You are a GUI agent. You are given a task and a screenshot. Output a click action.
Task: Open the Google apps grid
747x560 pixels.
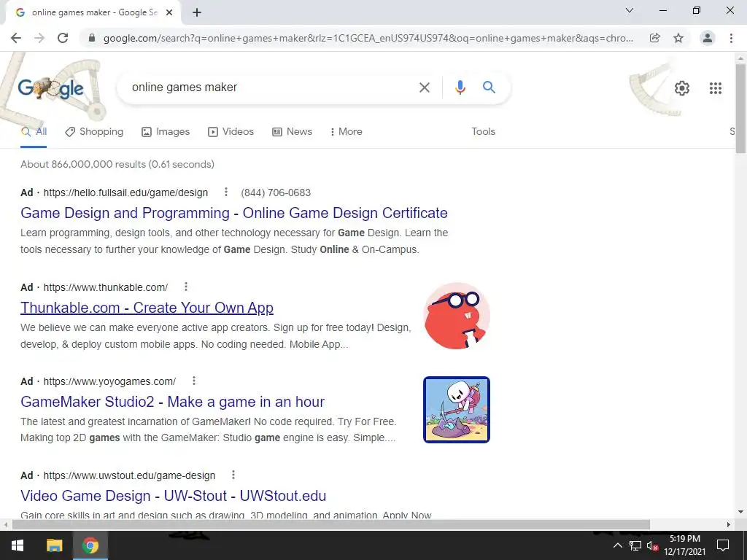point(715,88)
